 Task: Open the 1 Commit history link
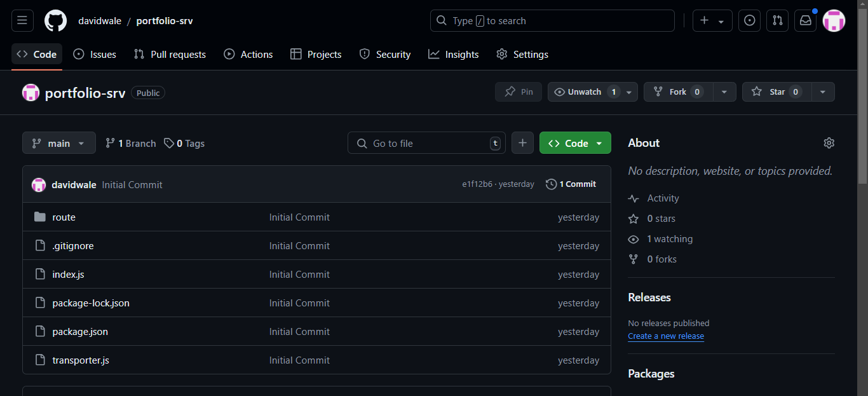click(x=571, y=184)
